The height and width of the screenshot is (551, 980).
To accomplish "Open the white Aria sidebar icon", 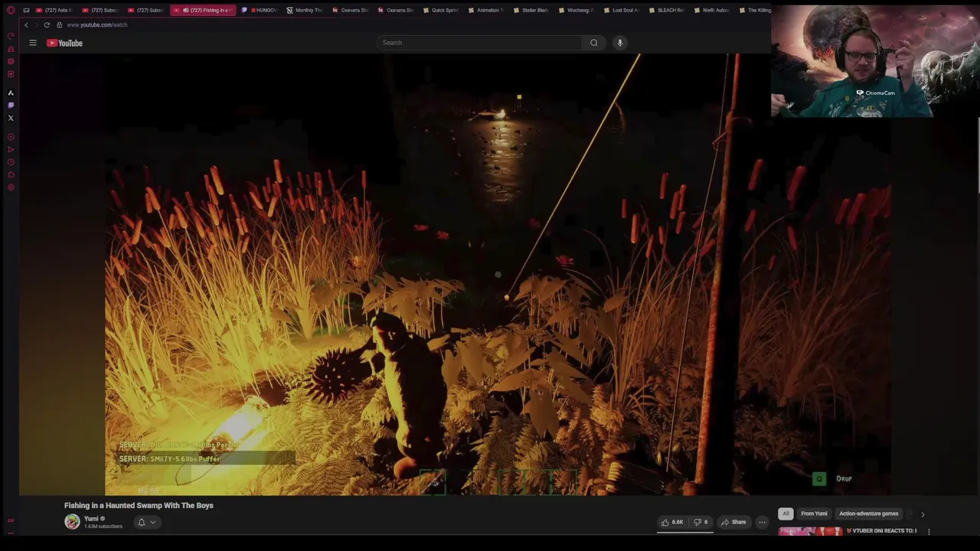I will click(x=11, y=93).
